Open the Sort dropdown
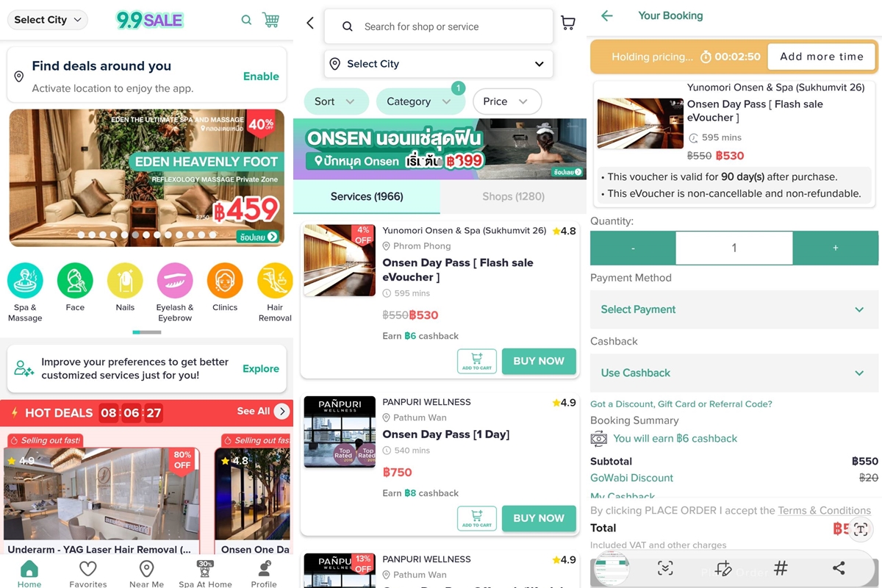The height and width of the screenshot is (588, 882). pos(336,101)
